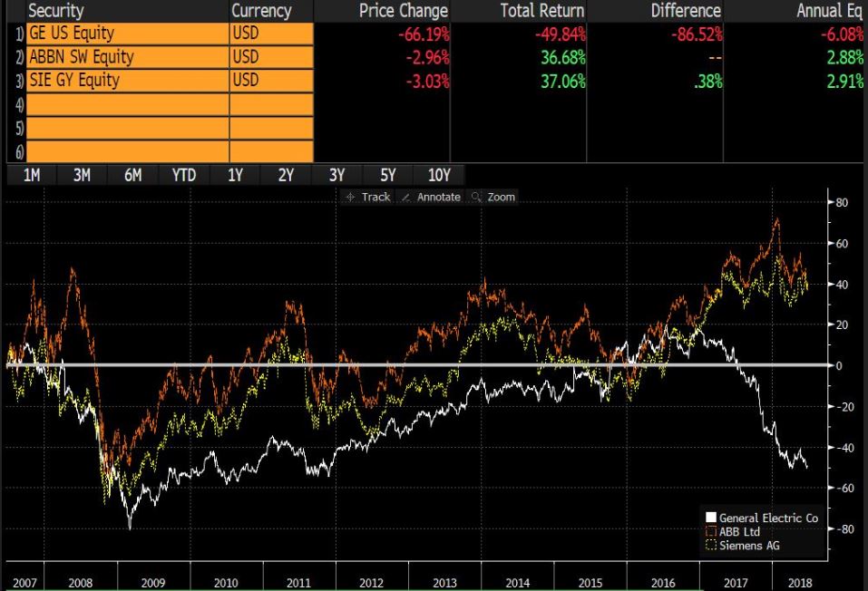Click SIE difference value .38%

708,82
